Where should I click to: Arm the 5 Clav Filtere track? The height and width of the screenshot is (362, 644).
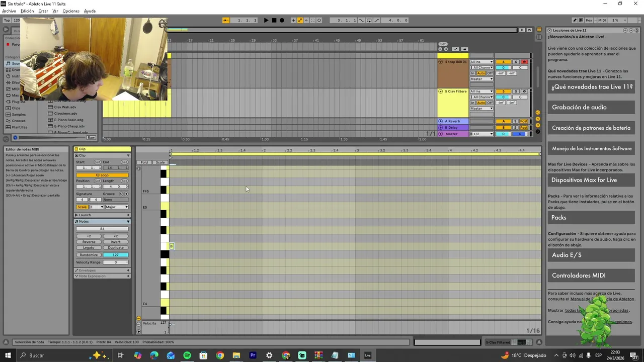(x=524, y=92)
